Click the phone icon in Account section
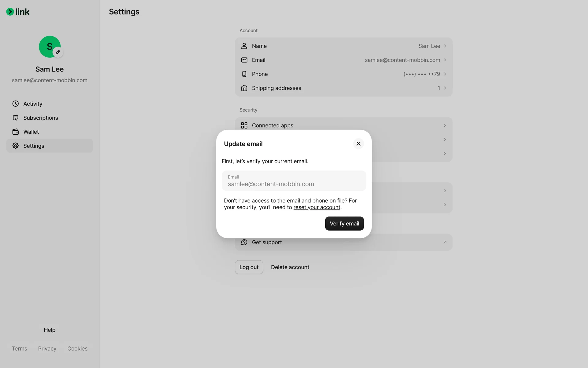 244,74
